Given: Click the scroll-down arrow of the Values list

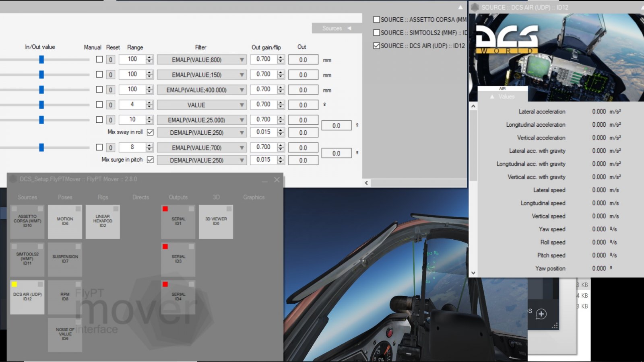Looking at the screenshot, I should point(473,273).
